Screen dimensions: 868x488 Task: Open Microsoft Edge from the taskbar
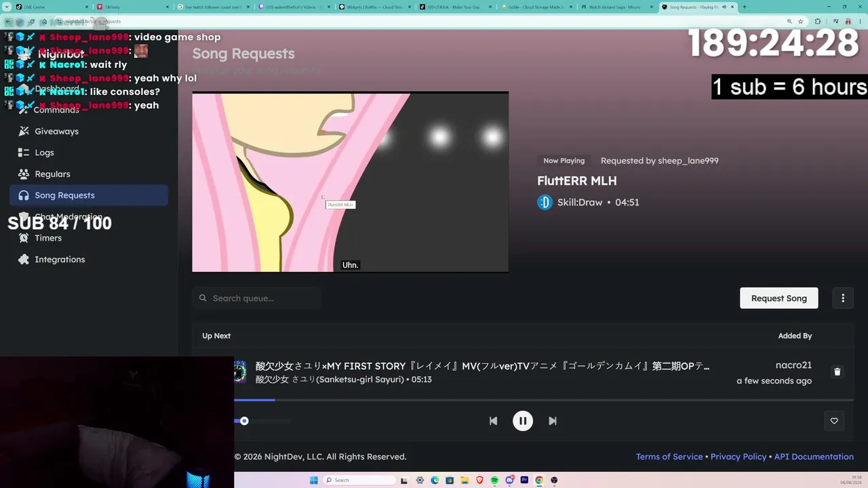point(435,481)
